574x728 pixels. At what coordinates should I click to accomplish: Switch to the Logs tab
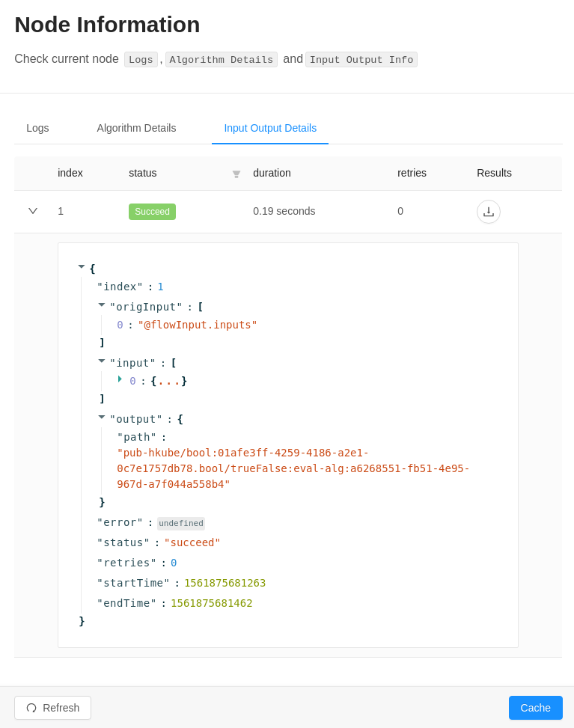click(37, 128)
